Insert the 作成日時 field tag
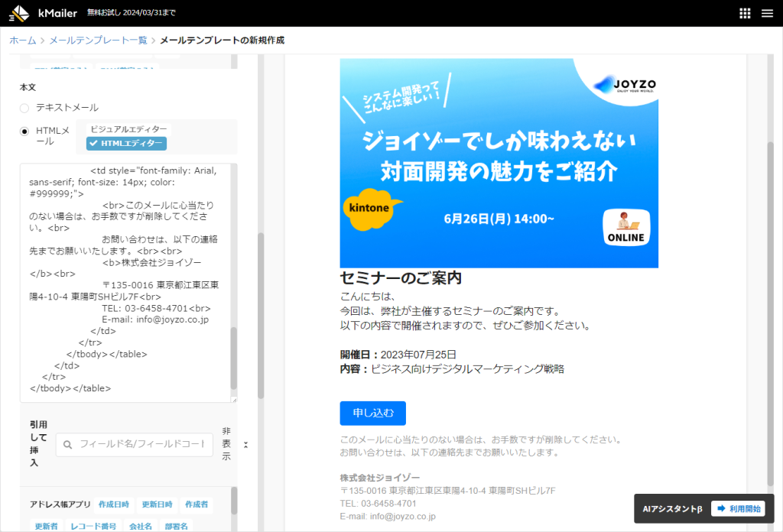 tap(114, 504)
